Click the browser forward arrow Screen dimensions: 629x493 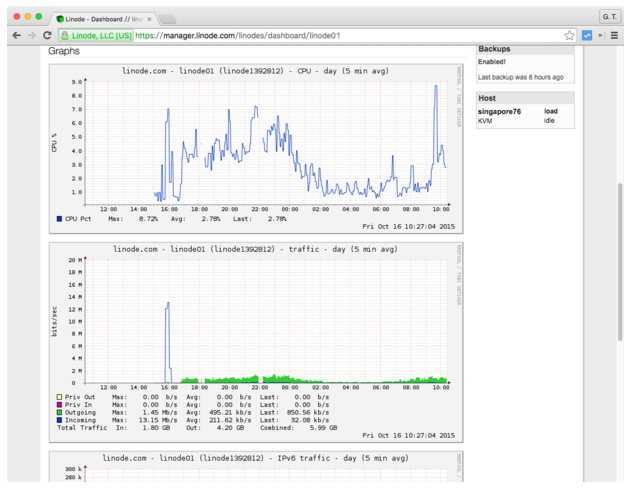coord(31,35)
